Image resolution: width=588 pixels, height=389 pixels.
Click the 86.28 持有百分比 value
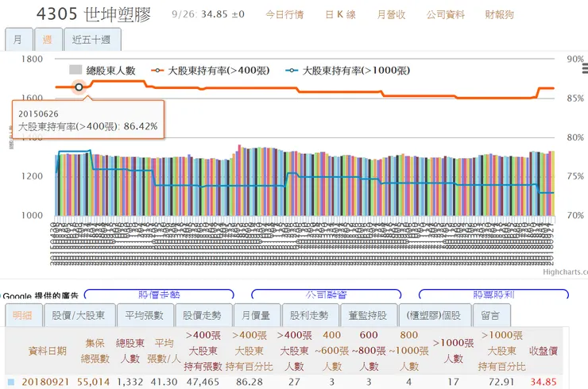[250, 382]
